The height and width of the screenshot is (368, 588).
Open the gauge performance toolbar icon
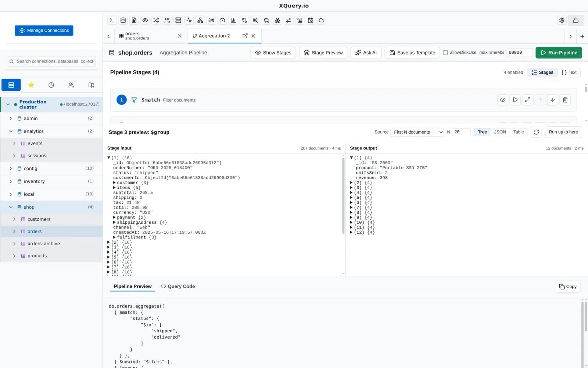coord(222,20)
